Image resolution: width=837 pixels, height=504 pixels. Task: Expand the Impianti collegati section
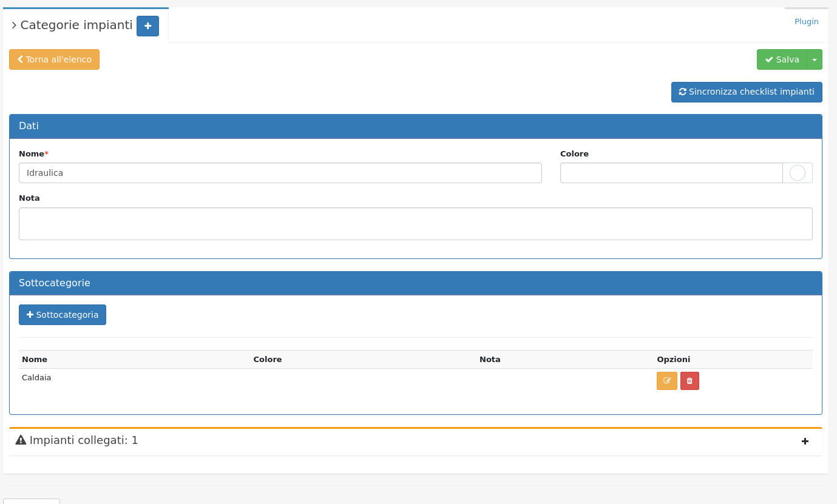tap(805, 442)
